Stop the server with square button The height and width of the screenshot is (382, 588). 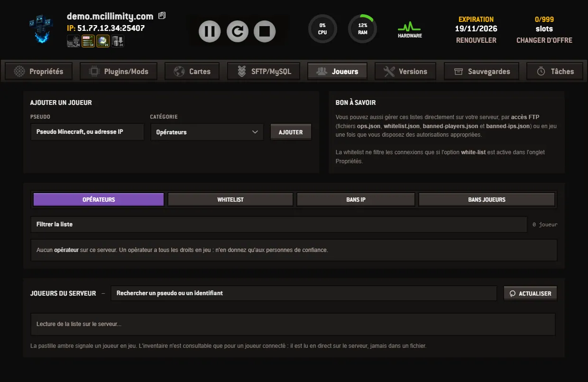[x=265, y=31]
